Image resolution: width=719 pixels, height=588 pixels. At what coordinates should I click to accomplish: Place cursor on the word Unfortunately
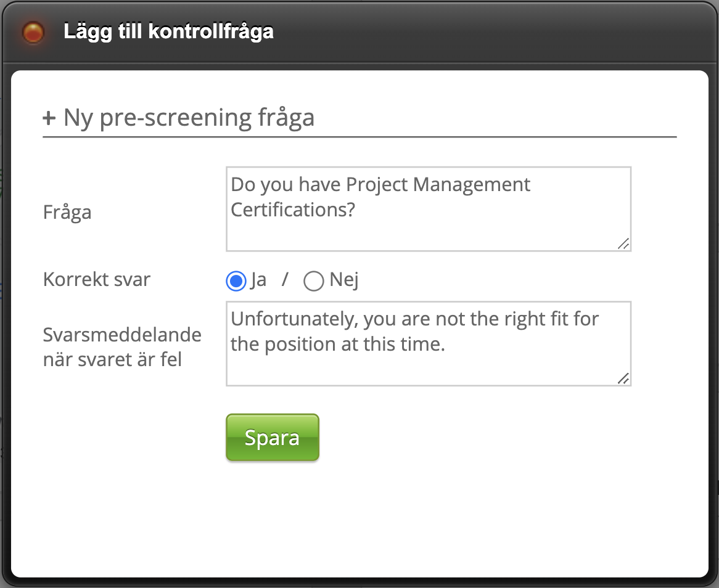pyautogui.click(x=294, y=319)
